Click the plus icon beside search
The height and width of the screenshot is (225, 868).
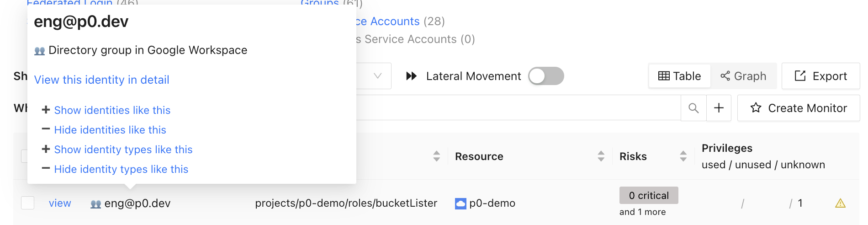pos(719,108)
